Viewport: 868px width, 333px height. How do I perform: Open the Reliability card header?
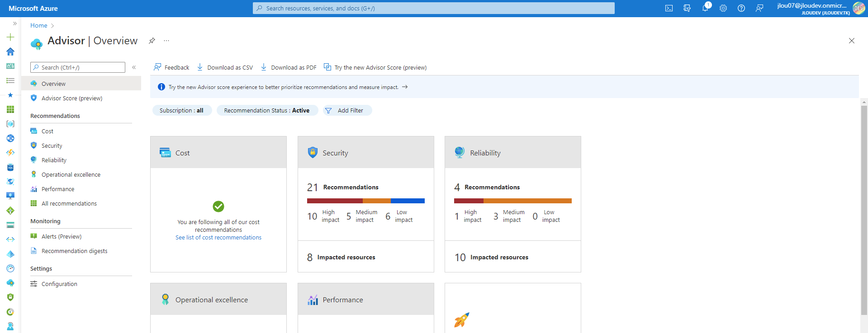tap(513, 153)
